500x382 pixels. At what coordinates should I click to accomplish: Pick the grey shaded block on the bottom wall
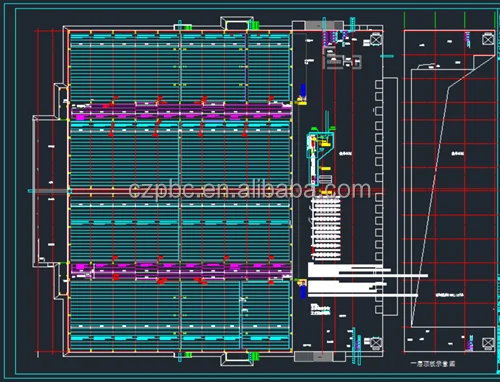pos(314,356)
